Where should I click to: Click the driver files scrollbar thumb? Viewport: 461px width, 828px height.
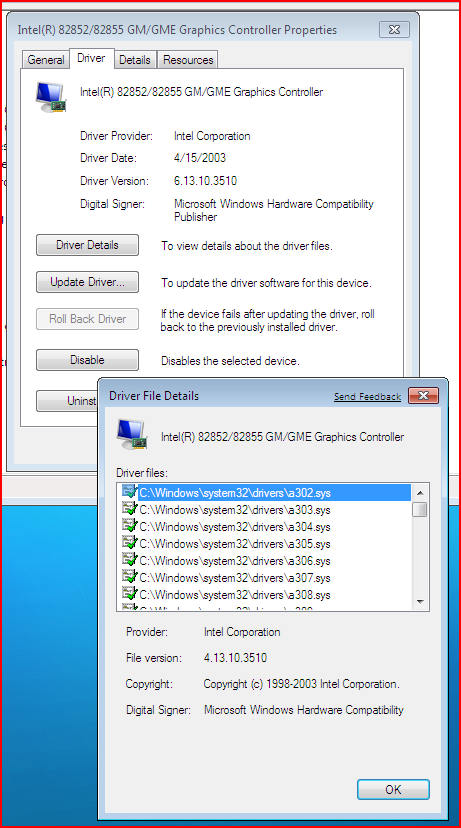(420, 509)
